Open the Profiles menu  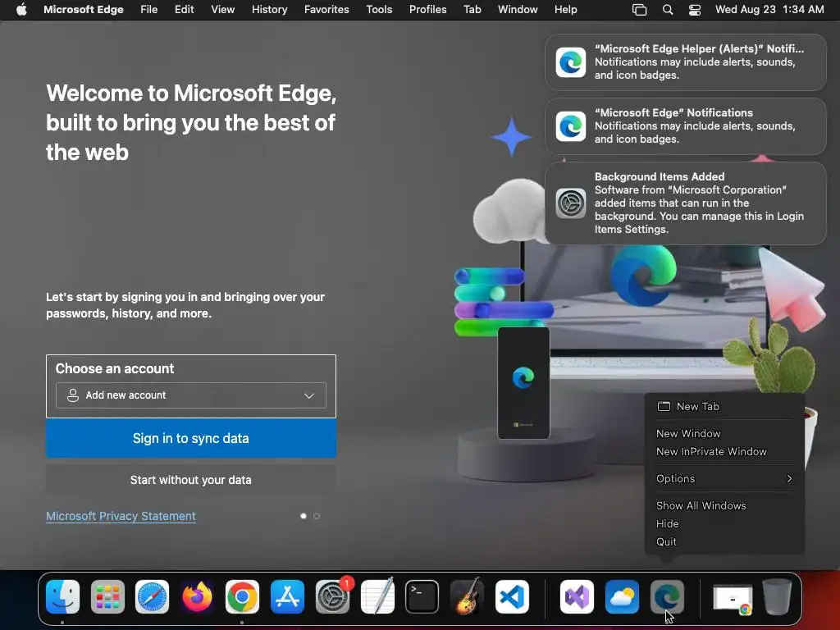pyautogui.click(x=428, y=9)
